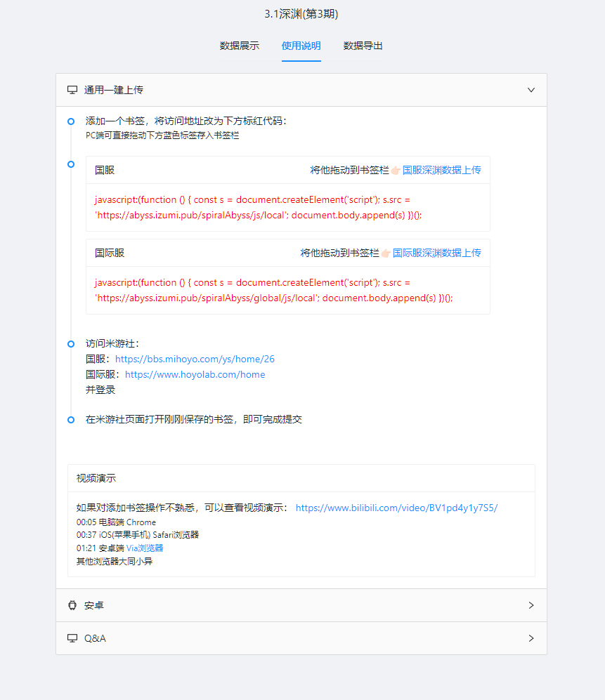Click the 其他浏览器大同小异 text

click(x=115, y=561)
